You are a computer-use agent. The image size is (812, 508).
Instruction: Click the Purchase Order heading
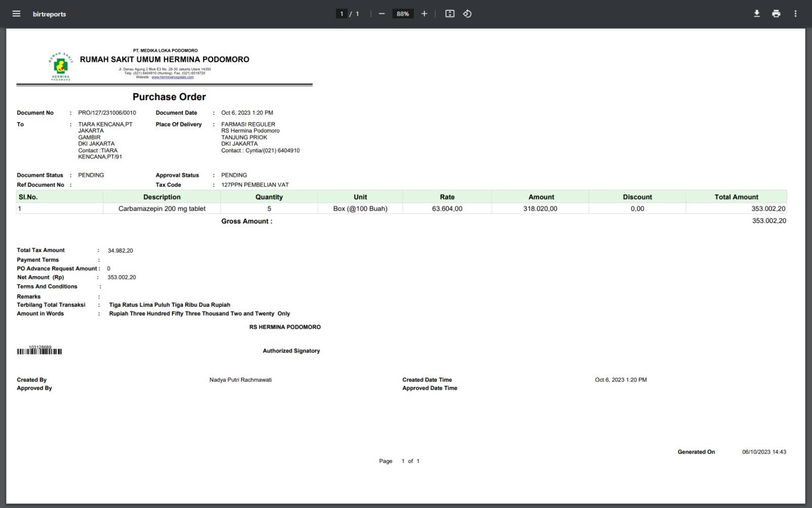pos(169,97)
